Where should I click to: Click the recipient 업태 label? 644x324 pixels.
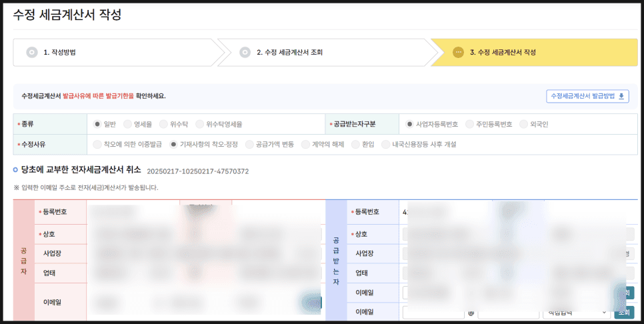pyautogui.click(x=361, y=273)
